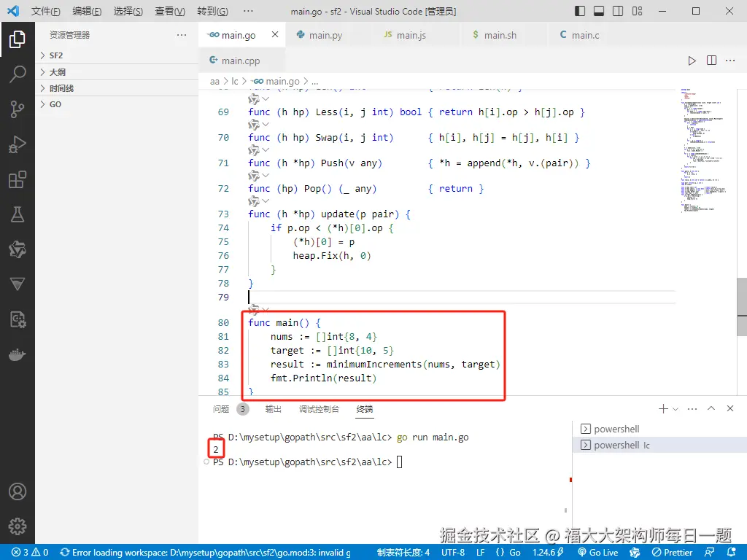Open Source Control view

click(x=18, y=109)
